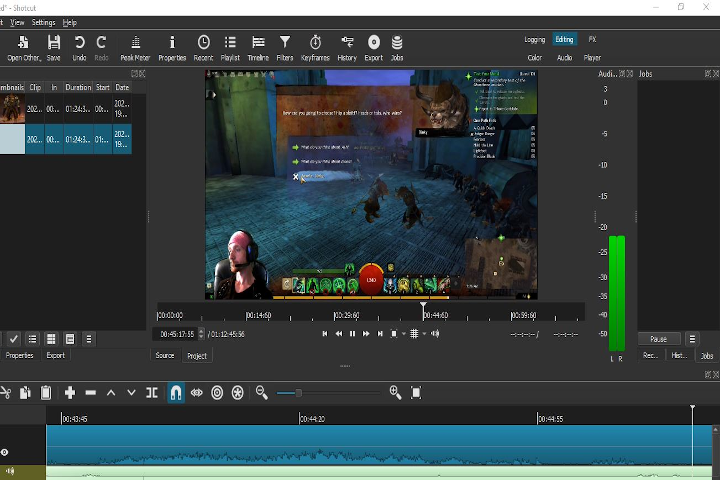The image size is (720, 480).
Task: Switch to the Source tab
Action: pos(165,356)
